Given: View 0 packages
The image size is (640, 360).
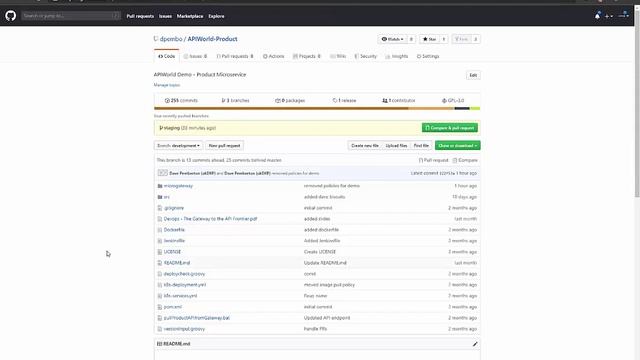Looking at the screenshot, I should click(290, 100).
